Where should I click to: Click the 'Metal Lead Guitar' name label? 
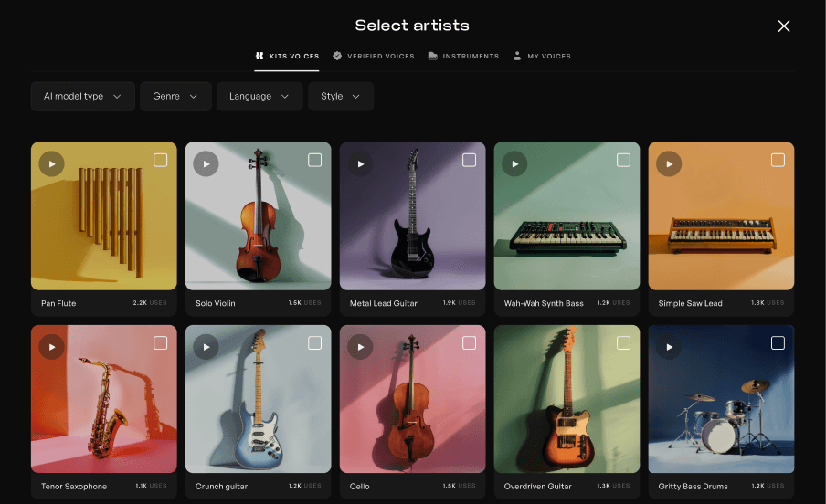pos(384,303)
